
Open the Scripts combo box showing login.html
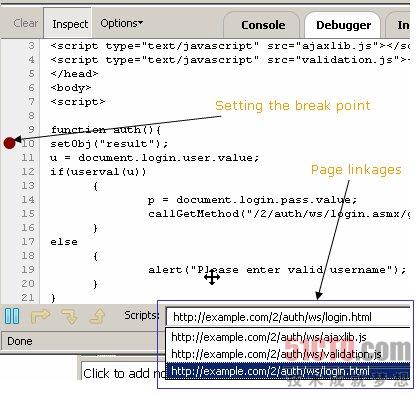coord(287,317)
